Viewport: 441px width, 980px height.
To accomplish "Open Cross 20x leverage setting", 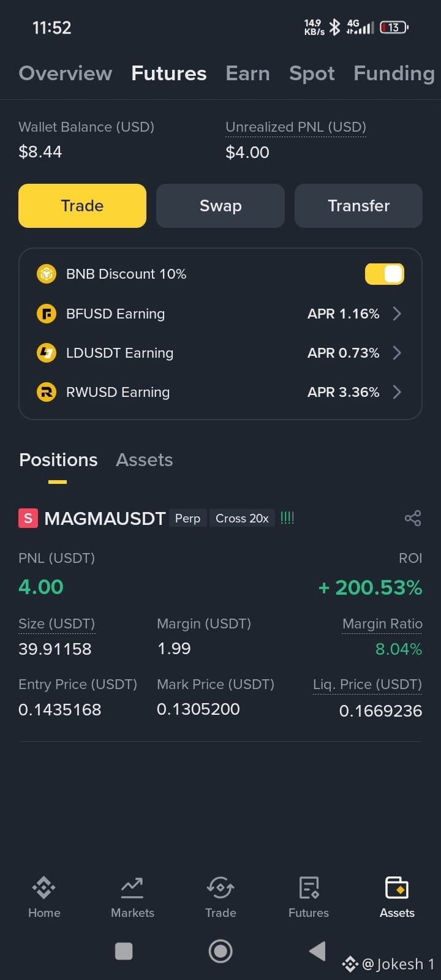I will click(x=242, y=518).
